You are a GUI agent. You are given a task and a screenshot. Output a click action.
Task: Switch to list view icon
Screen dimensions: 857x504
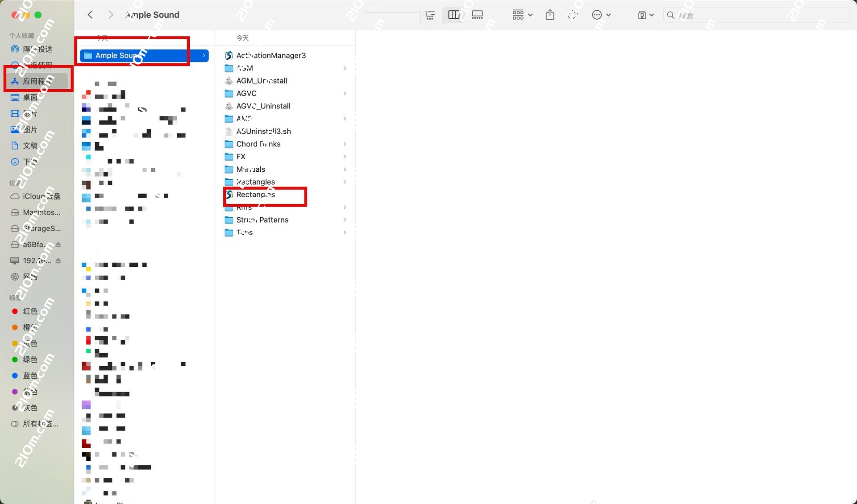[430, 15]
